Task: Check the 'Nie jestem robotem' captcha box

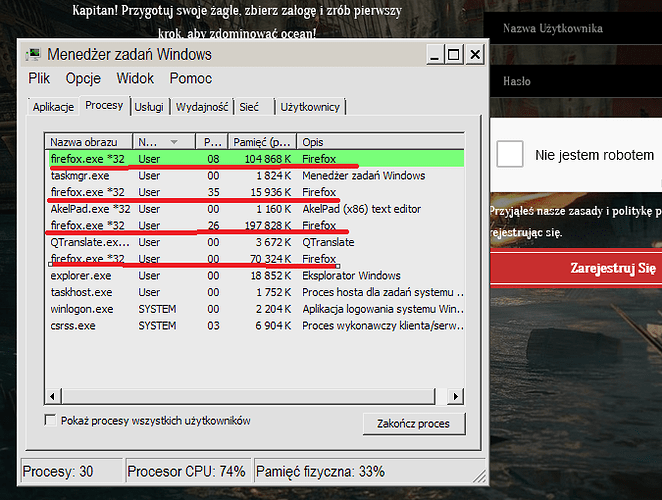Action: pyautogui.click(x=510, y=154)
